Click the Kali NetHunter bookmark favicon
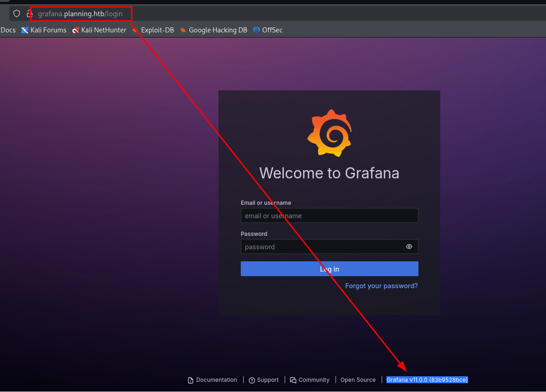 tap(76, 30)
